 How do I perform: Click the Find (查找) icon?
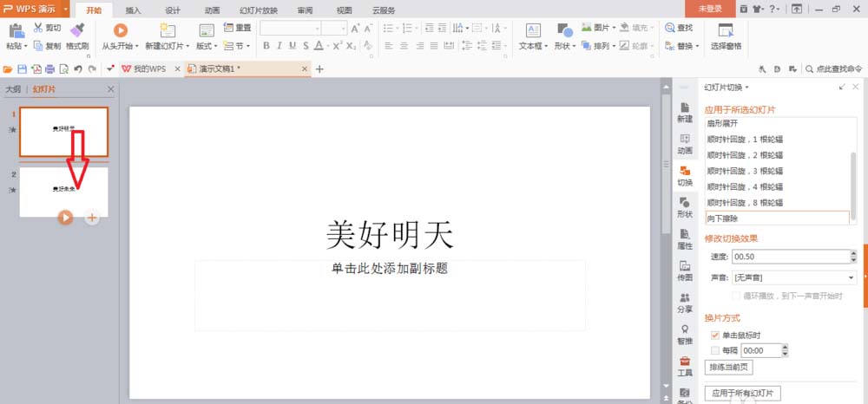[670, 27]
